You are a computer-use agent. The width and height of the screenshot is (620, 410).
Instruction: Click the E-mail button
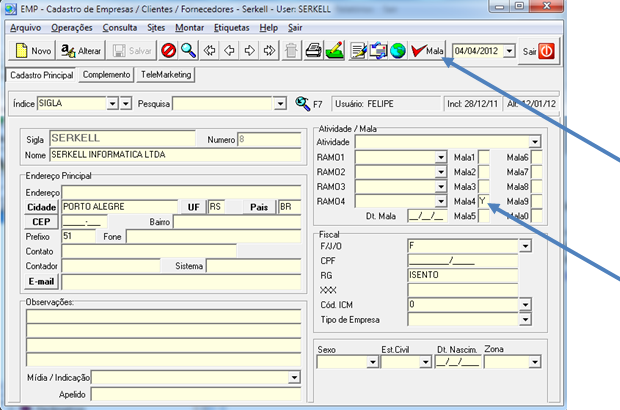pos(42,282)
